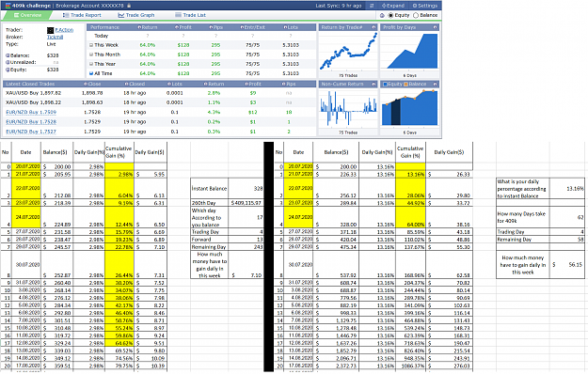The image size is (588, 374).
Task: Click the corner icon of Non-Cume Return chart
Action: point(373,85)
